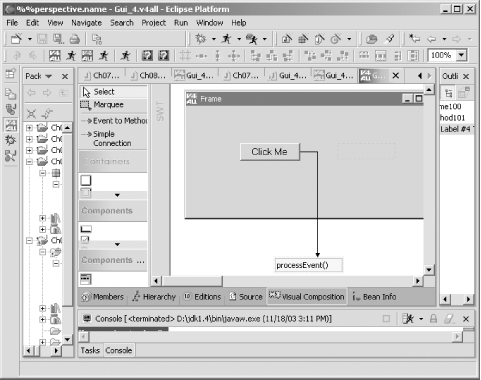Click the Console scroll right arrow
Viewport: 481px width, 380px height.
(457, 337)
